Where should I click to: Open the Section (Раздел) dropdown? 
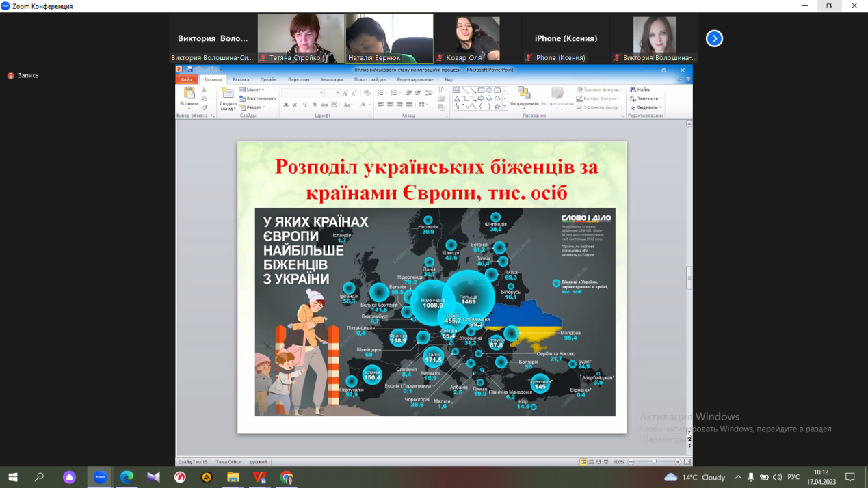(252, 107)
